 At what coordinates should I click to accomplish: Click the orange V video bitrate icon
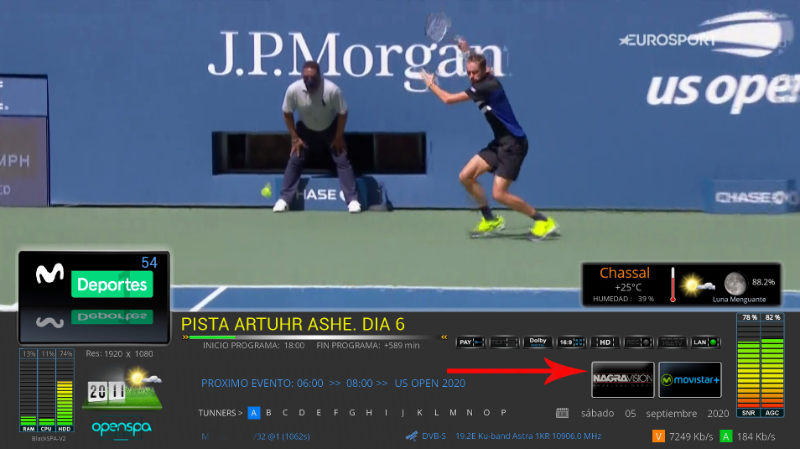click(658, 436)
